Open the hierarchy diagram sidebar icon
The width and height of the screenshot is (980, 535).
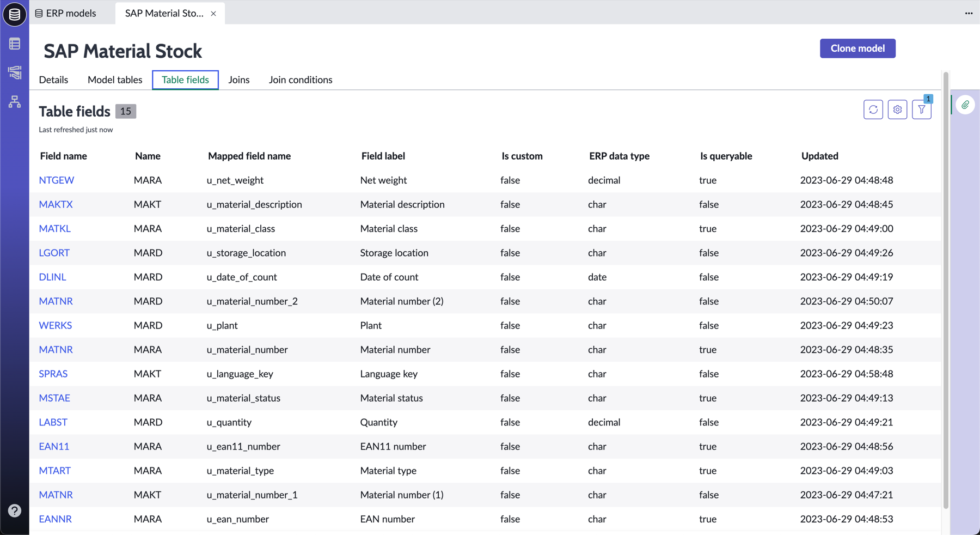(15, 101)
